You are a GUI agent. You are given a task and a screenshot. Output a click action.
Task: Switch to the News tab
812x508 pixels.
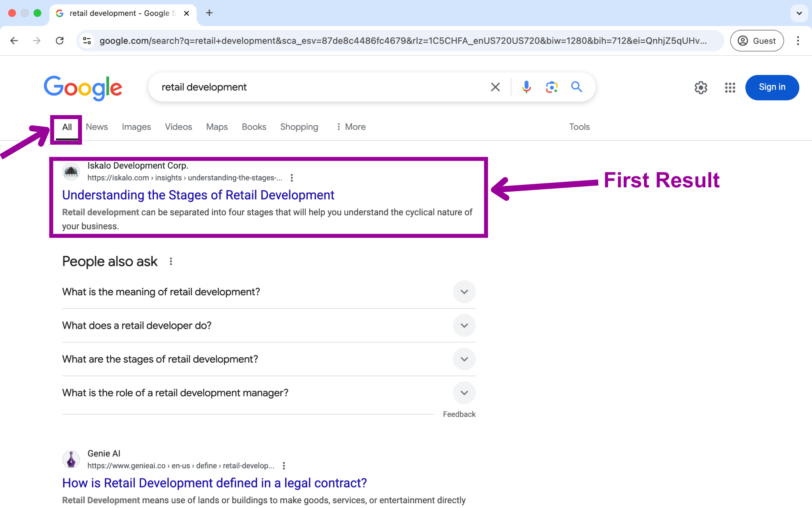click(97, 127)
